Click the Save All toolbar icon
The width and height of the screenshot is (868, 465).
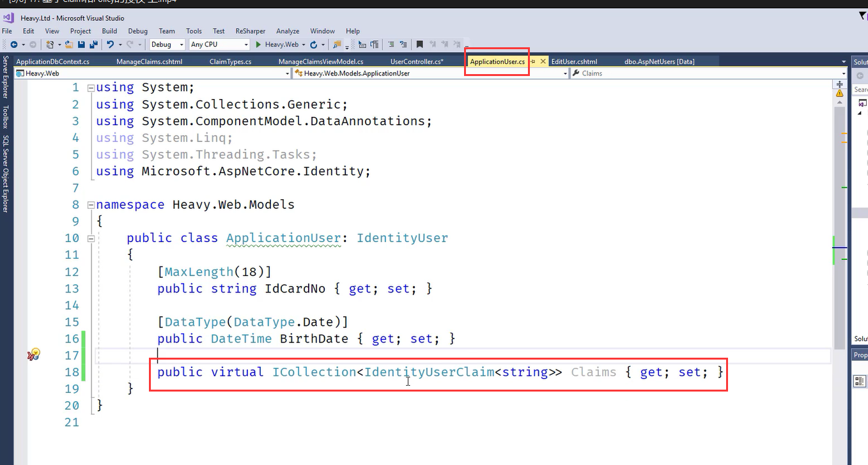point(93,45)
